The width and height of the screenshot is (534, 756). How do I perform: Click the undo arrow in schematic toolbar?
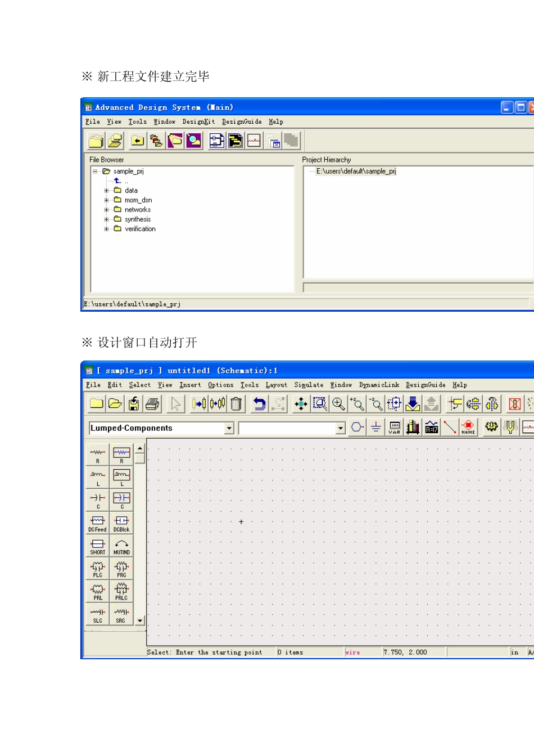[259, 404]
